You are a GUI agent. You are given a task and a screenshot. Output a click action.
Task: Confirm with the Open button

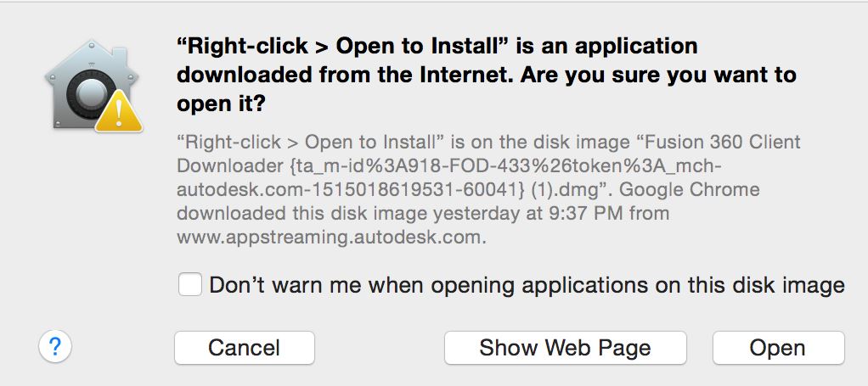(777, 348)
